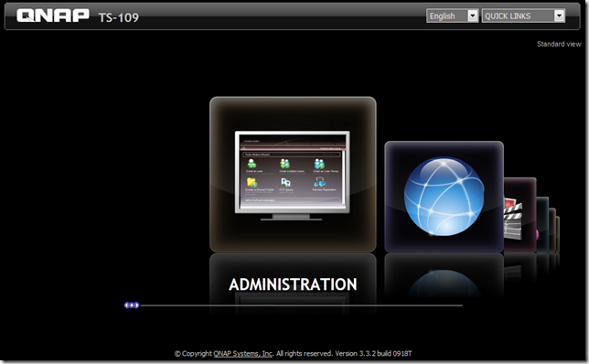The width and height of the screenshot is (589, 364).
Task: Click the center knob of the carousel slider
Action: 132,305
